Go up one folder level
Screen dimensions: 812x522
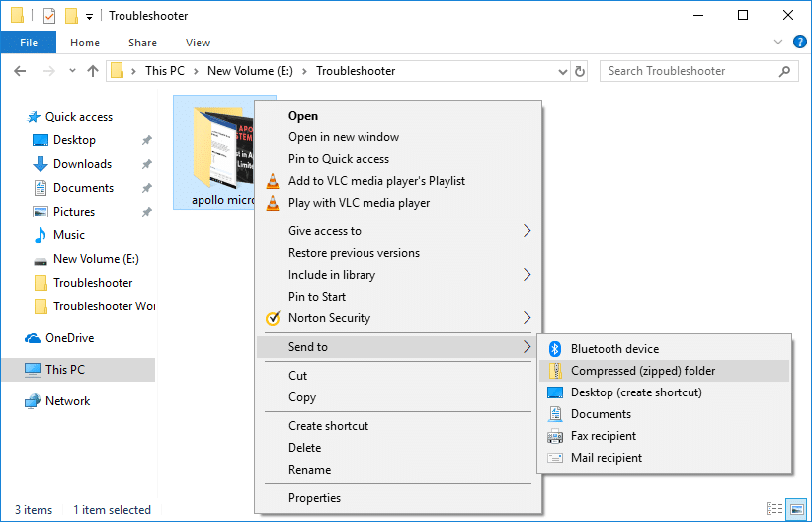93,71
